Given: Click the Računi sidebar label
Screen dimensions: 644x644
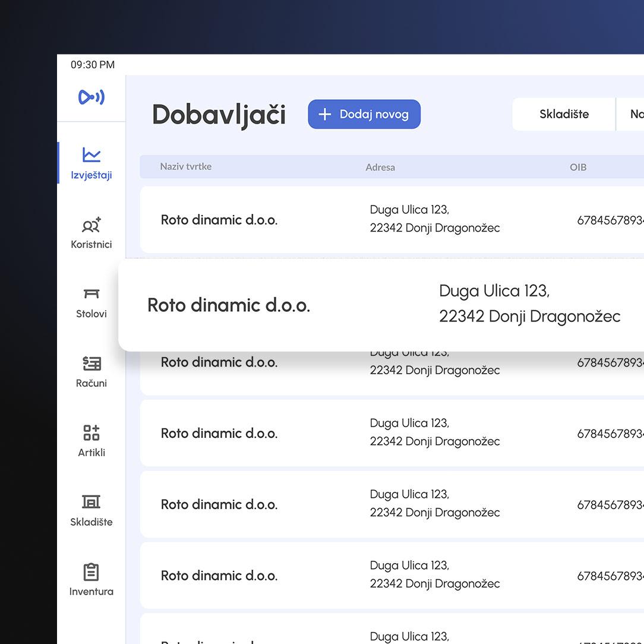Looking at the screenshot, I should pos(91,383).
